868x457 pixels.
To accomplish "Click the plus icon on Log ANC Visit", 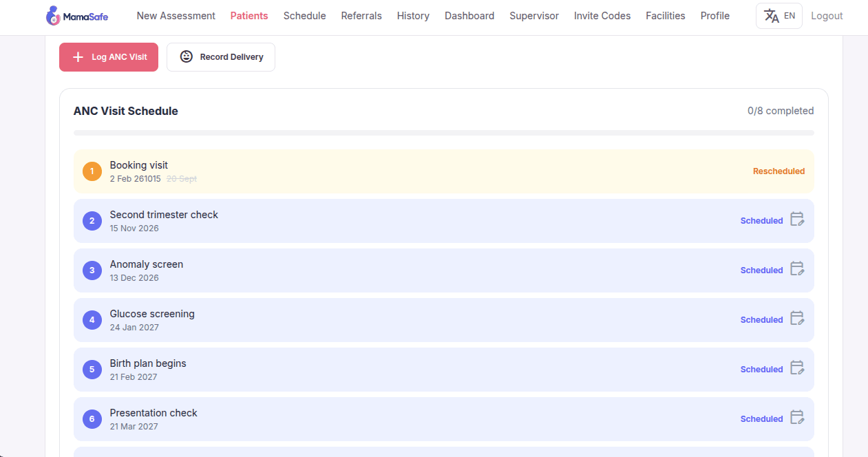I will (78, 57).
